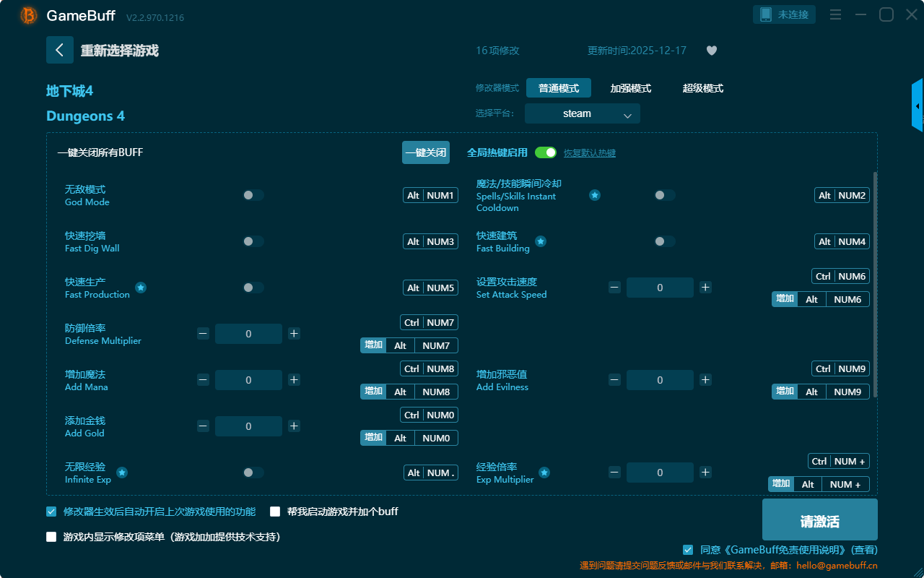Open the hamburger menu in title bar
Screen dimensions: 924x578
pos(835,14)
